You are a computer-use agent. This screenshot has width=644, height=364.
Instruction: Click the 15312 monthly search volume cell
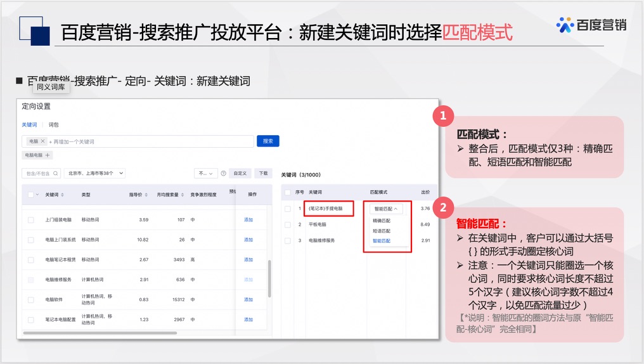[x=179, y=299]
